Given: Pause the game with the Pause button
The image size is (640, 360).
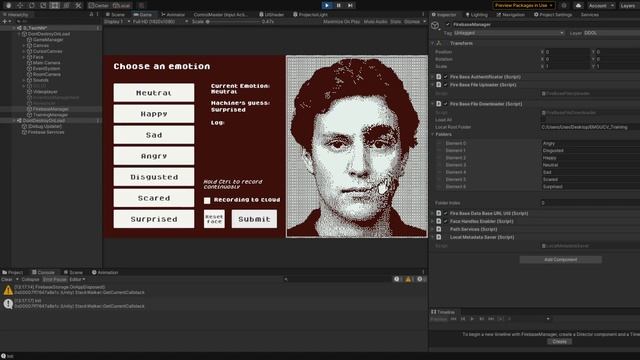Looking at the screenshot, I should 338,5.
